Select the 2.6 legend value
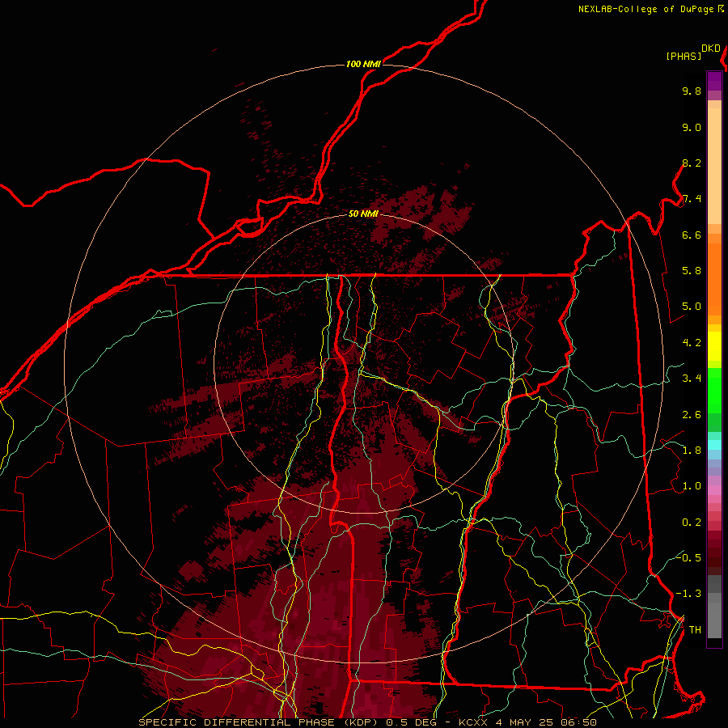Screen dimensions: 728x728 [x=692, y=415]
